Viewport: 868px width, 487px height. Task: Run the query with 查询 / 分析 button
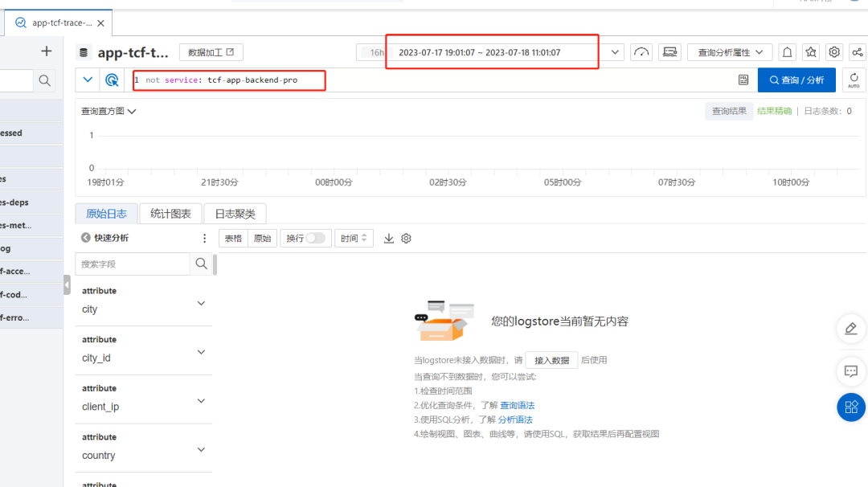click(x=796, y=80)
